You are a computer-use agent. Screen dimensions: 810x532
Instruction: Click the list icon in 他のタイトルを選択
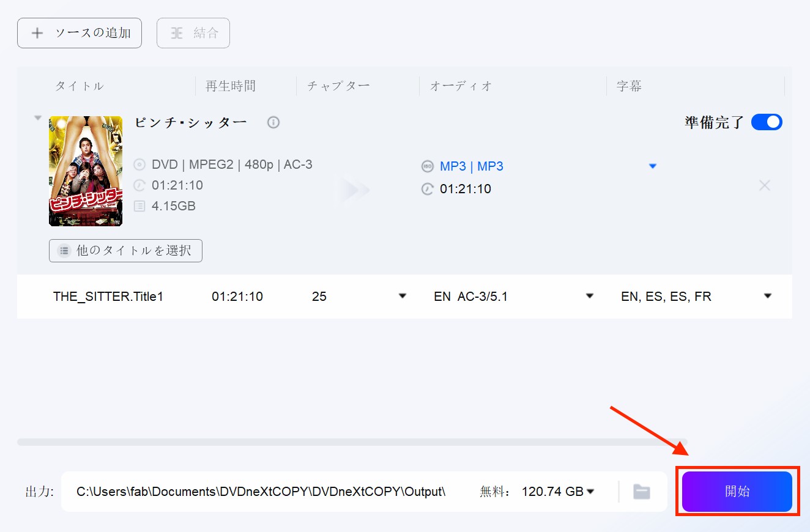(64, 251)
